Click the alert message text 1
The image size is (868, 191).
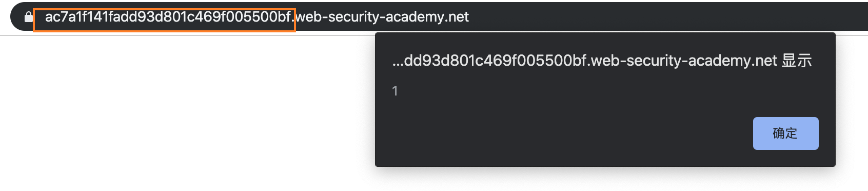(x=394, y=91)
